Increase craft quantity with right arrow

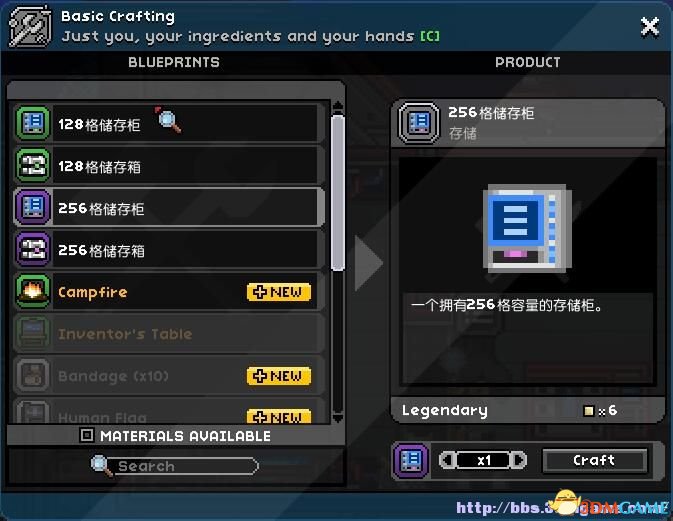pos(519,460)
